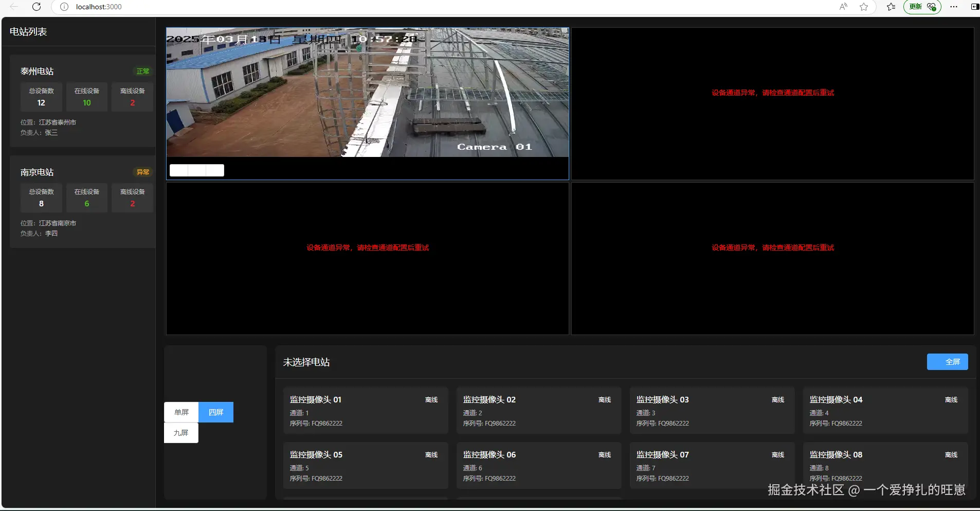Screen dimensions: 980x511
Task: Click the 通道: 2 channel label
Action: (473, 413)
